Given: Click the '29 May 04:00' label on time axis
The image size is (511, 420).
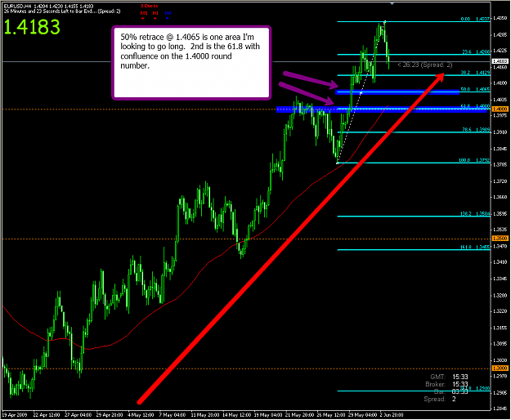Looking at the screenshot, I should click(363, 415).
